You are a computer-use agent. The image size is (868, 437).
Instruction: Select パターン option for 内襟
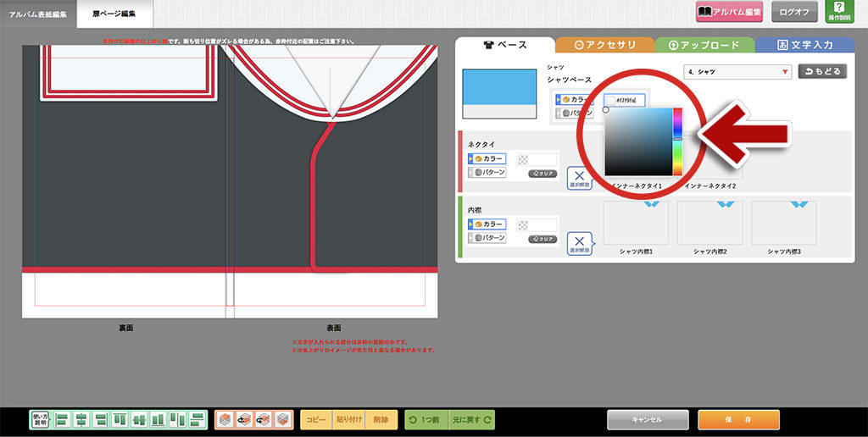pyautogui.click(x=487, y=238)
